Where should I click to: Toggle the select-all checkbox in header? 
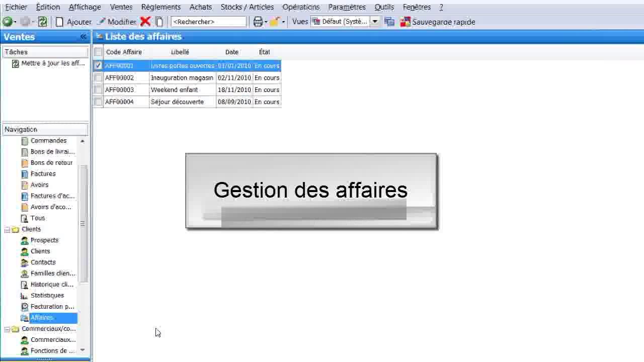point(98,52)
